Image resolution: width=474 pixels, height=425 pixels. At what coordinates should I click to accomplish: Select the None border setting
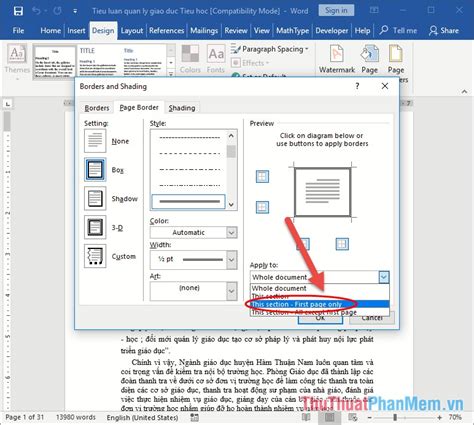[95, 141]
